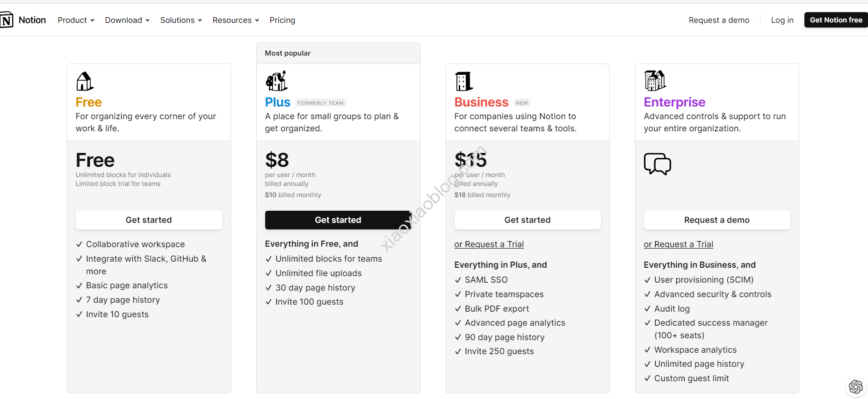This screenshot has width=868, height=399.
Task: Open the chat assistant icon in corner
Action: pos(856,387)
